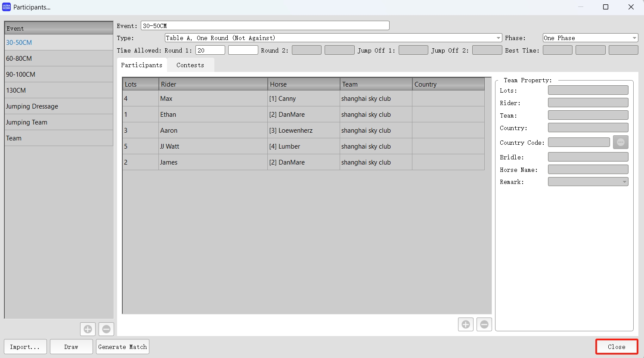Image resolution: width=644 pixels, height=358 pixels.
Task: Click the Draw button
Action: pyautogui.click(x=71, y=346)
